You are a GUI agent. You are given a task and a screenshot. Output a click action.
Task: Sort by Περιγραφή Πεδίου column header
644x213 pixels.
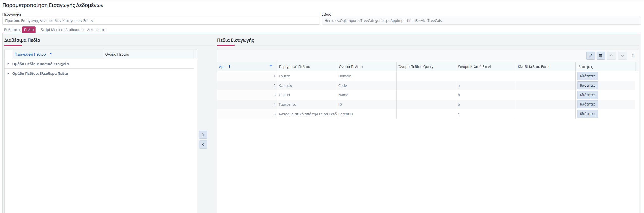point(30,54)
